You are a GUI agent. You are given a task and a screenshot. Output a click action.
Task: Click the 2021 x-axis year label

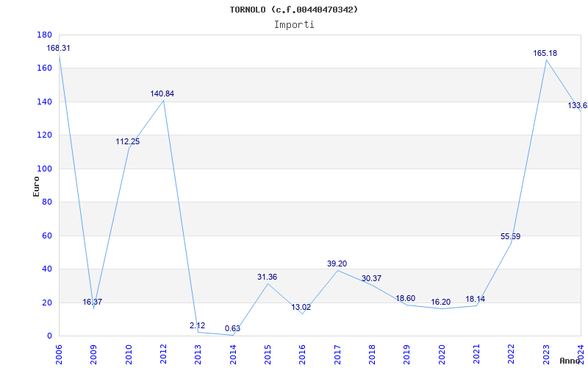[476, 355]
